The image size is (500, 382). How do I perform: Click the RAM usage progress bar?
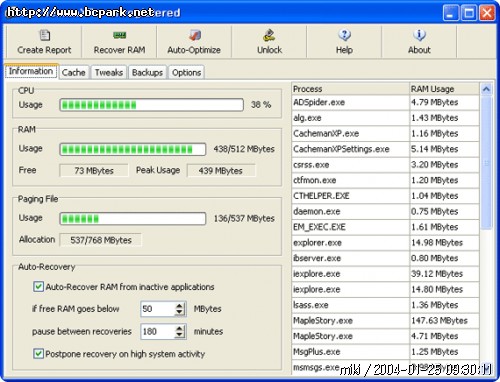pyautogui.click(x=133, y=149)
